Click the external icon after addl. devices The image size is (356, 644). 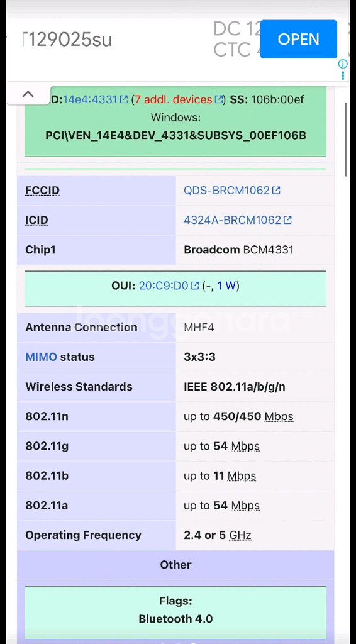coord(219,99)
